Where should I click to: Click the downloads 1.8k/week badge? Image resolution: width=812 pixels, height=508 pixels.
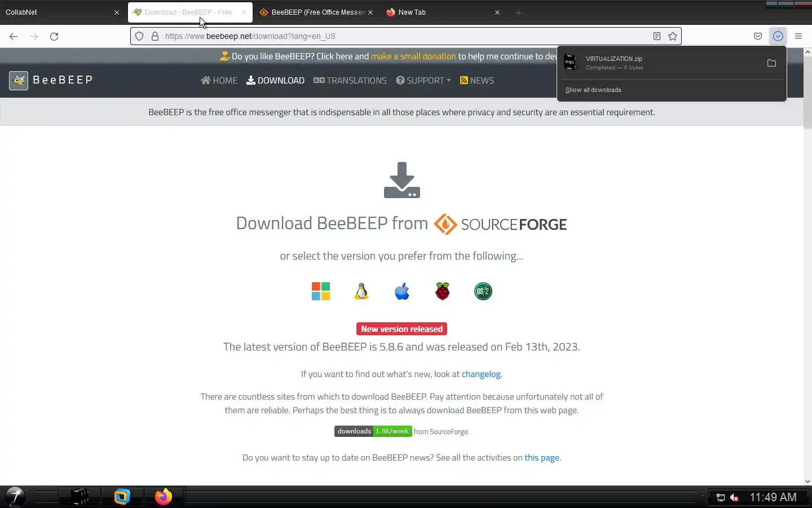click(x=373, y=431)
